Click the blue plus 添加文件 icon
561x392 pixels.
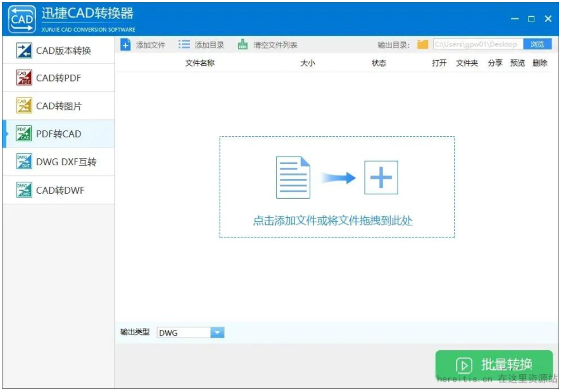pyautogui.click(x=125, y=45)
